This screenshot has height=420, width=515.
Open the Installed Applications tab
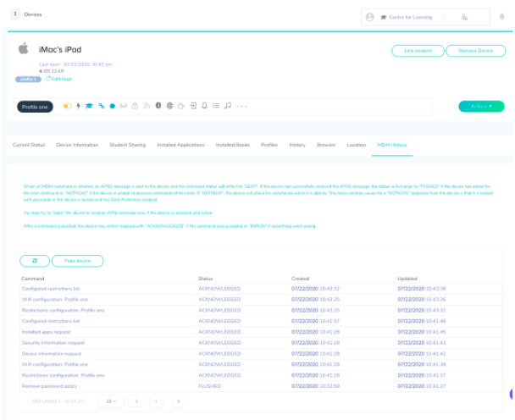click(x=180, y=145)
